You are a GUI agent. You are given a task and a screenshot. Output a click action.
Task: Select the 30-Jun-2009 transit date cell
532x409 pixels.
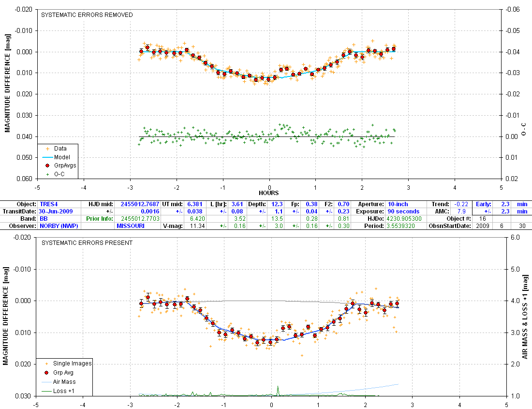click(56, 212)
